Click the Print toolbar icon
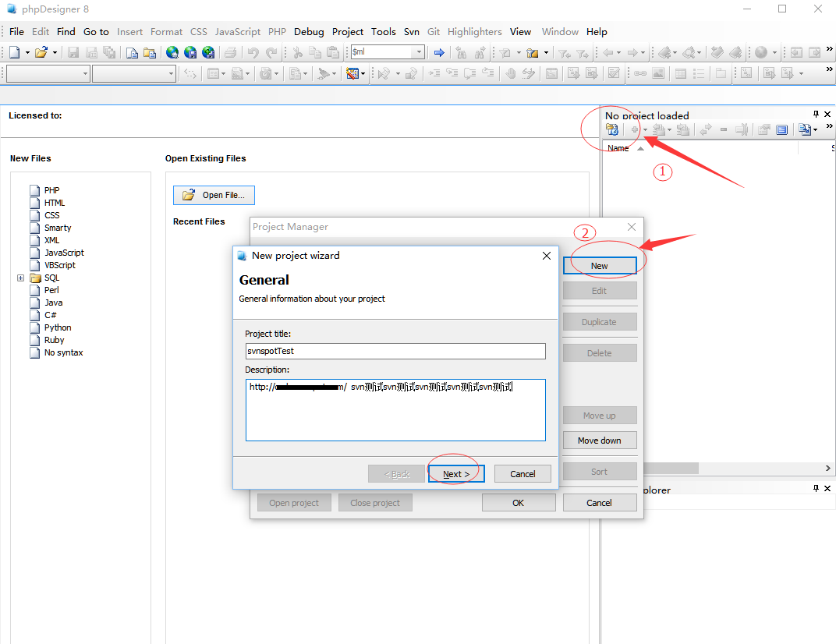The width and height of the screenshot is (836, 644). pyautogui.click(x=230, y=52)
